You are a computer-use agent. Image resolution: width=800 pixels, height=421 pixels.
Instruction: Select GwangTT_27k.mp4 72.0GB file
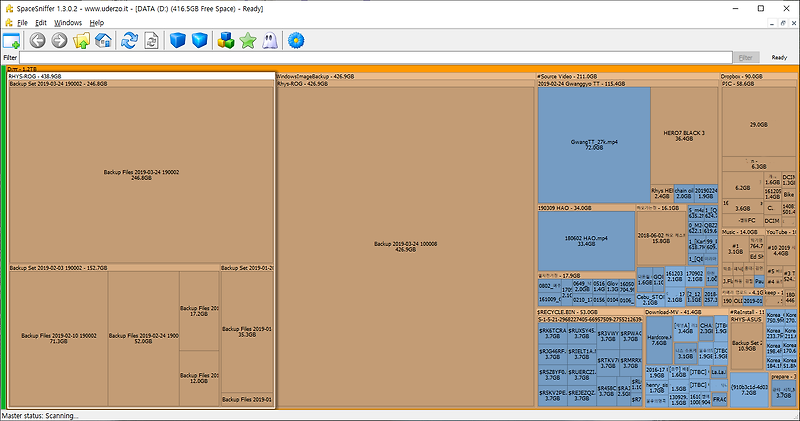coord(594,145)
